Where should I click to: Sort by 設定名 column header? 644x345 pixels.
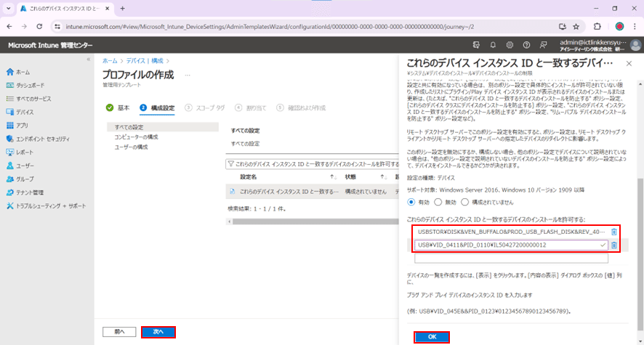[248, 176]
